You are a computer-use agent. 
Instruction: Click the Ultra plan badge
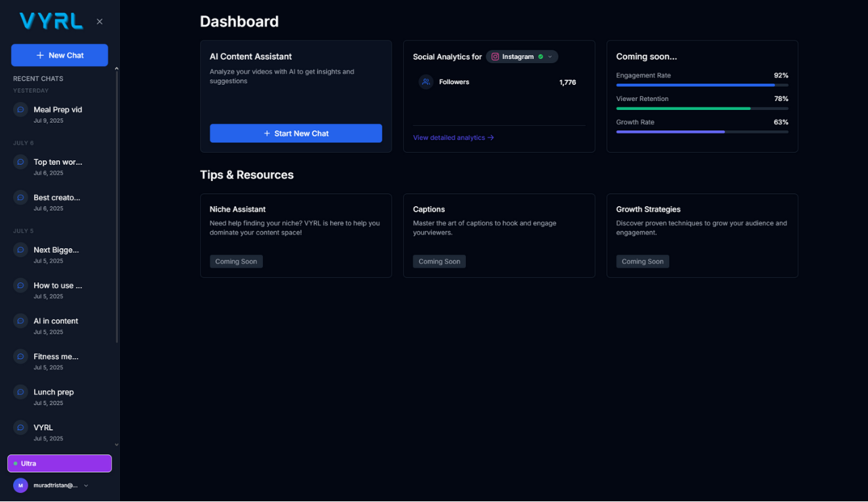[x=60, y=463]
